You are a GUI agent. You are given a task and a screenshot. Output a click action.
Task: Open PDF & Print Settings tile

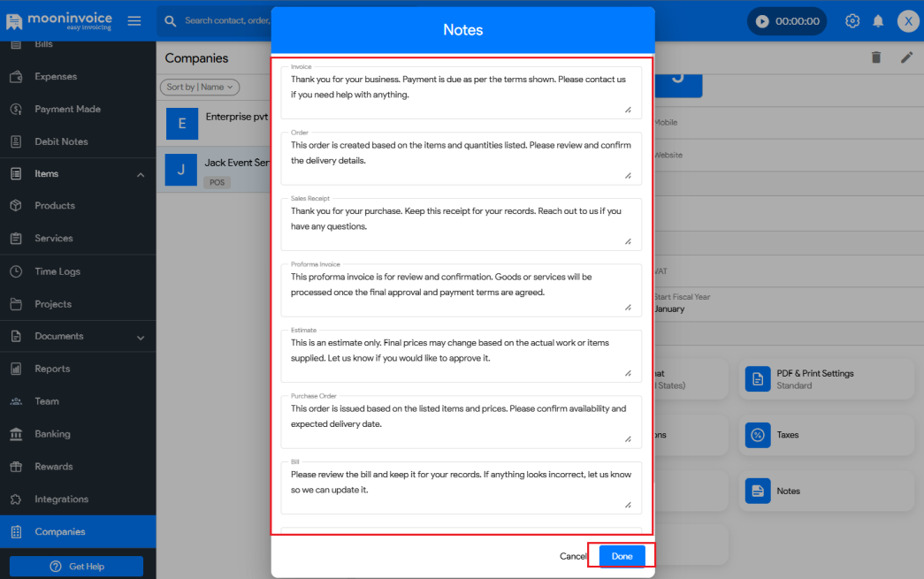coord(826,379)
